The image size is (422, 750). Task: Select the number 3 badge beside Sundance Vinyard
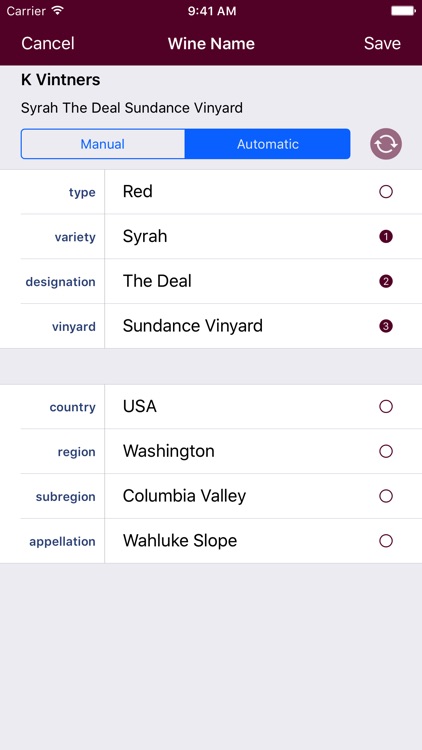386,326
